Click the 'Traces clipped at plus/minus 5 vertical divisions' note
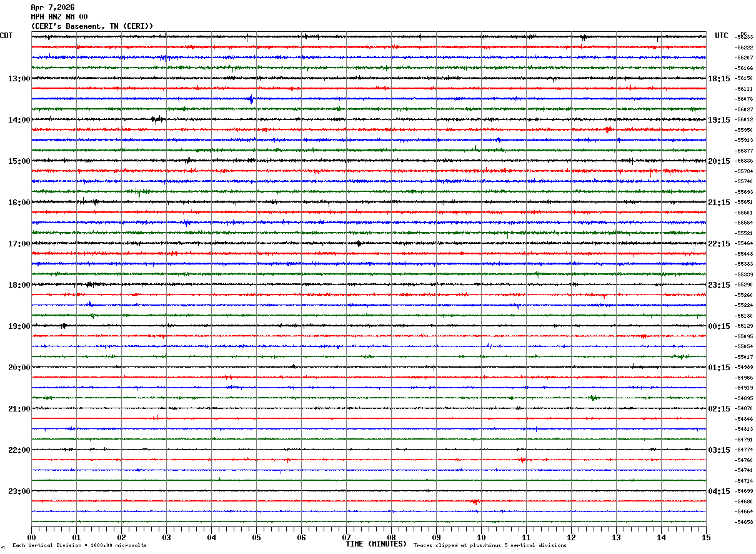This screenshot has height=554, width=756. click(x=490, y=546)
